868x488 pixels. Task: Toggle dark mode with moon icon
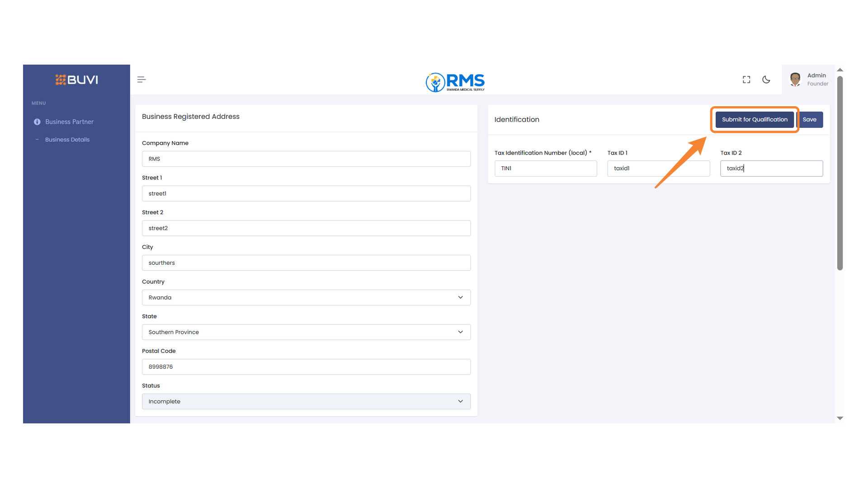pyautogui.click(x=766, y=80)
